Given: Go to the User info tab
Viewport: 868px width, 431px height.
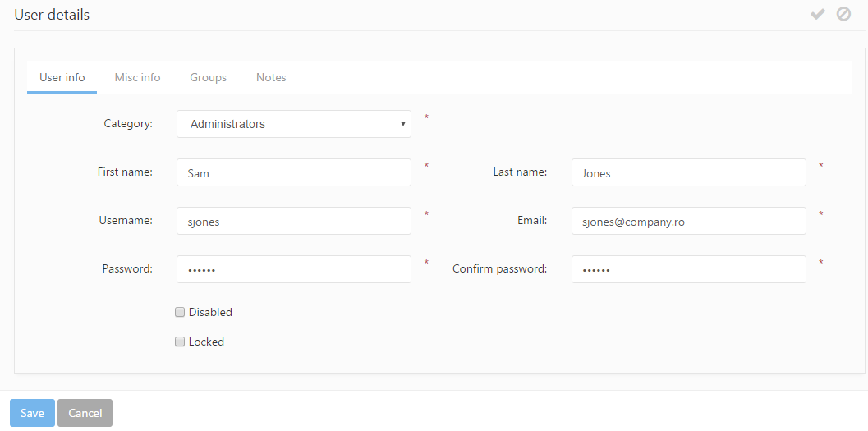Looking at the screenshot, I should click(x=62, y=77).
